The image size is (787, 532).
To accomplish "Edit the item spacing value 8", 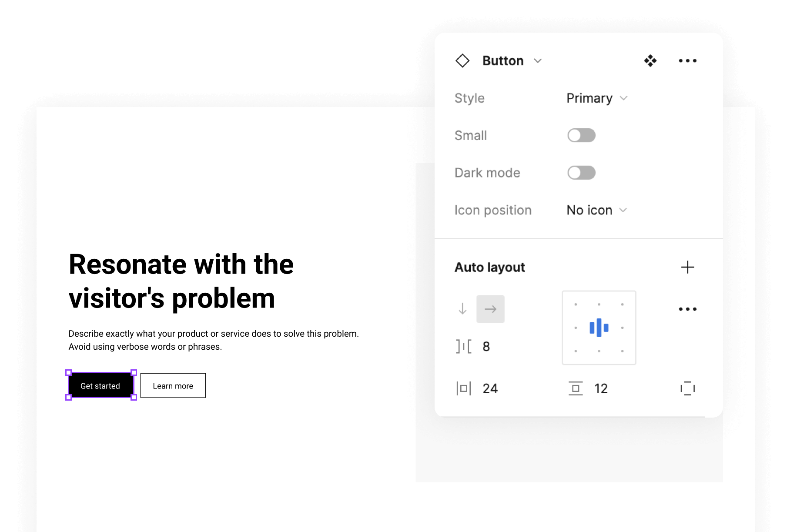I will click(x=486, y=347).
